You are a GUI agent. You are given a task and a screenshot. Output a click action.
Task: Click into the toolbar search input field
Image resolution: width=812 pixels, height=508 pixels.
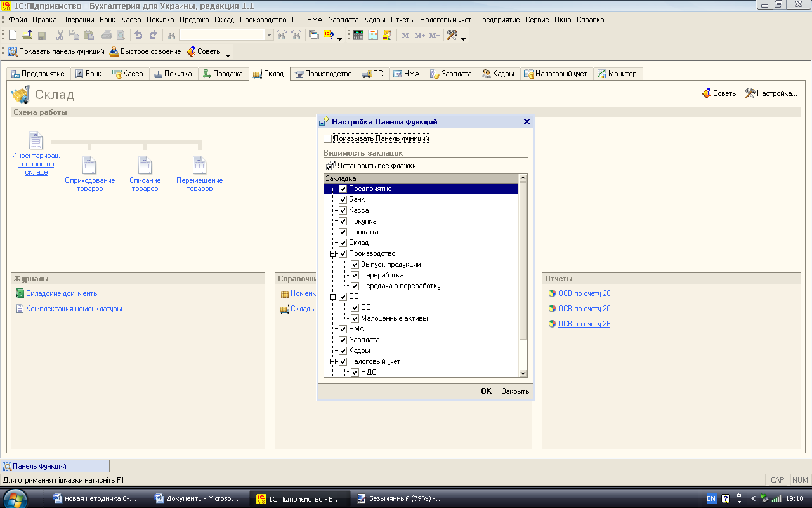pos(221,36)
